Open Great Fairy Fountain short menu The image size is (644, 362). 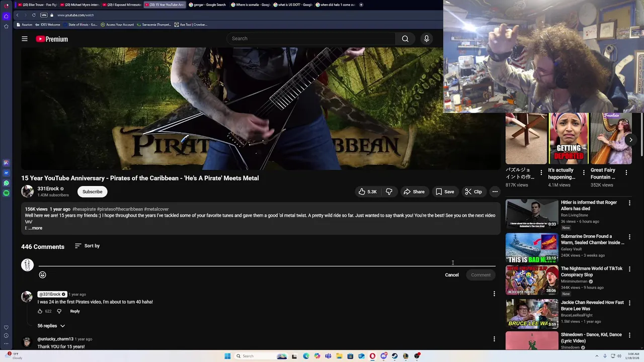click(626, 172)
